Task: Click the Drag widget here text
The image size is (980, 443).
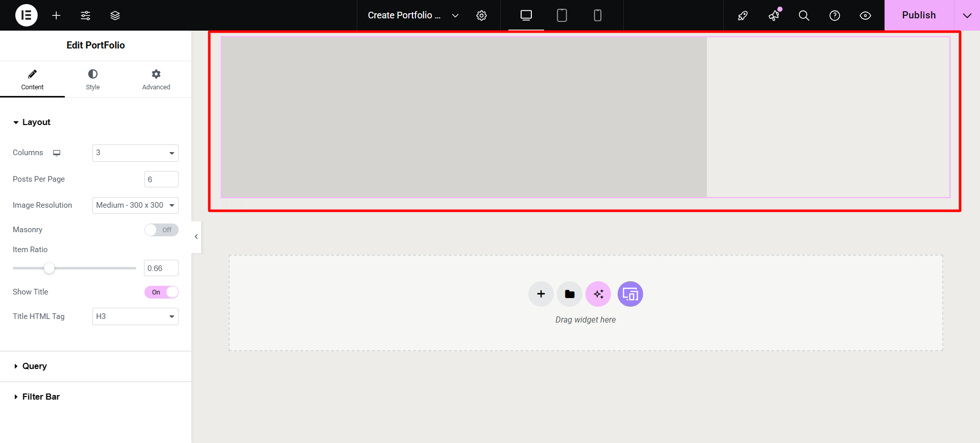Action: 585,319
